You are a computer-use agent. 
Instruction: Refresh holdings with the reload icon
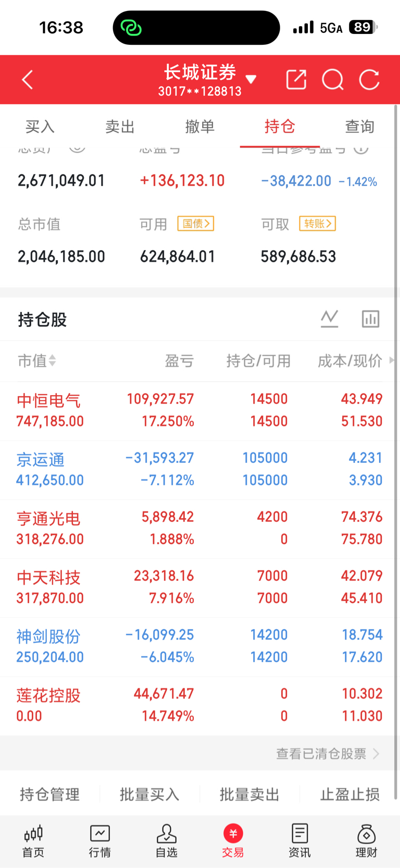click(369, 80)
